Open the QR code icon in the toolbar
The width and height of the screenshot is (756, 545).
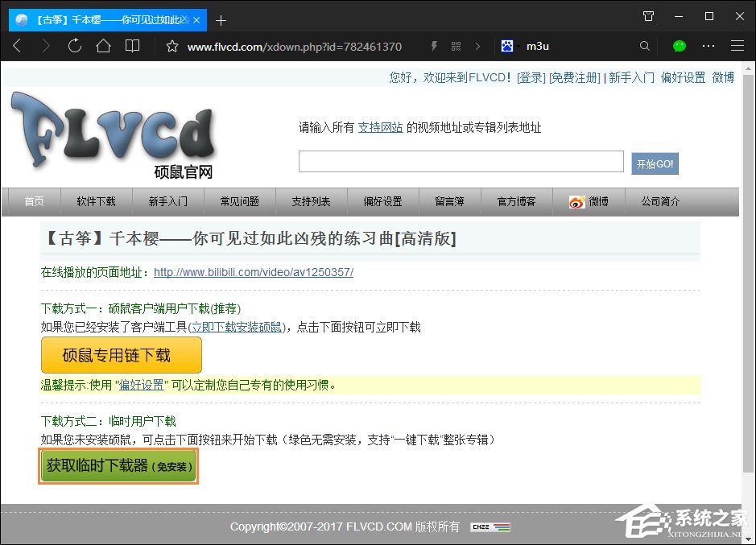[x=456, y=46]
